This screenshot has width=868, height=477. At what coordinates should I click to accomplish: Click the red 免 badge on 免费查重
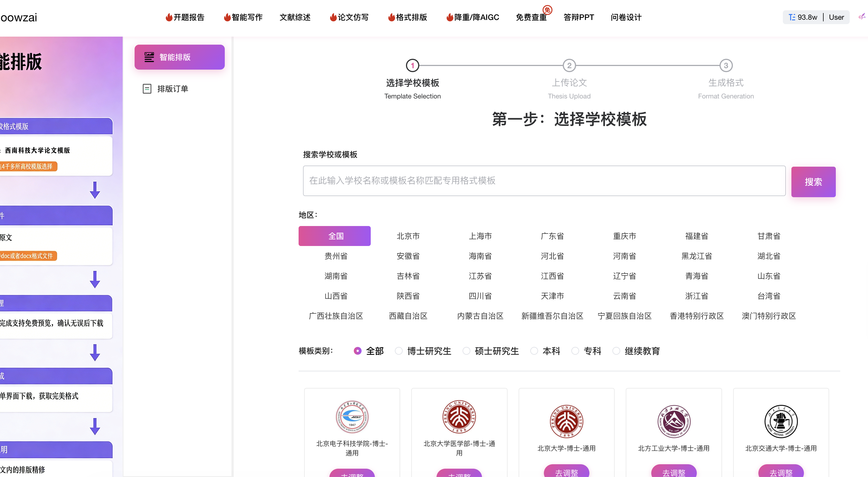point(547,10)
